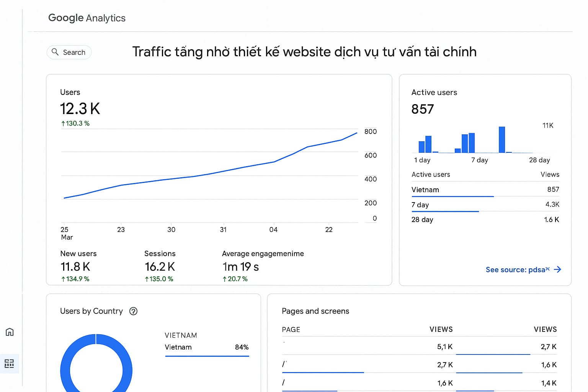The height and width of the screenshot is (392, 588).
Task: Click the 20.7 % engagement growth
Action: [235, 279]
